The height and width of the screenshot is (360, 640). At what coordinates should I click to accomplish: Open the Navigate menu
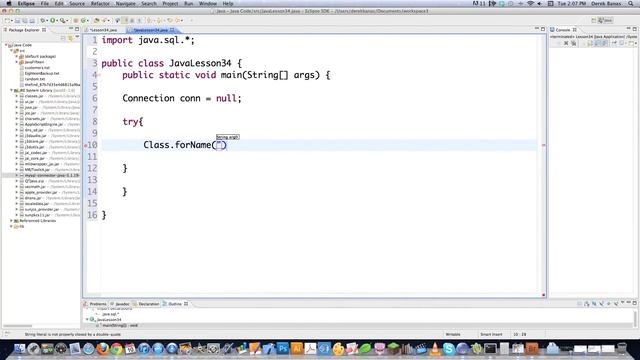126,3
